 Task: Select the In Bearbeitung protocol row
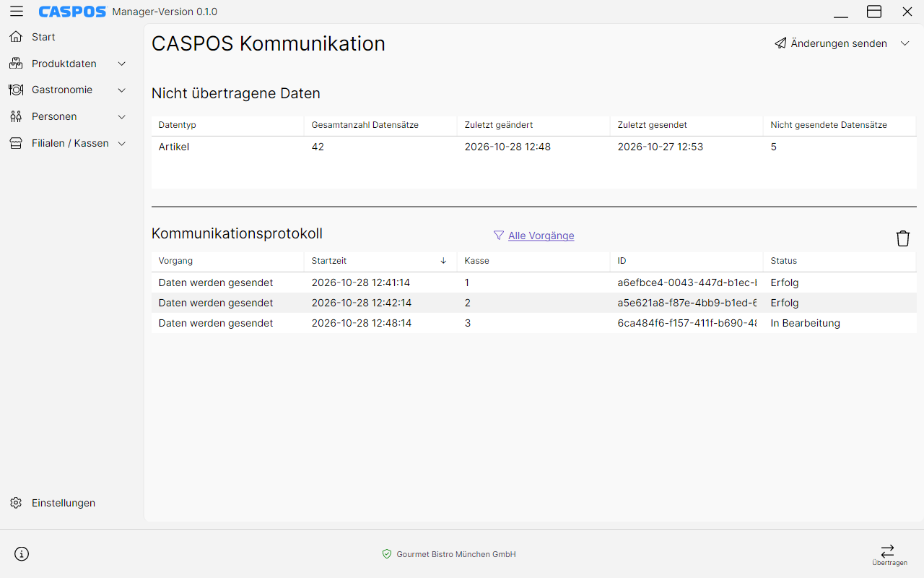point(533,323)
